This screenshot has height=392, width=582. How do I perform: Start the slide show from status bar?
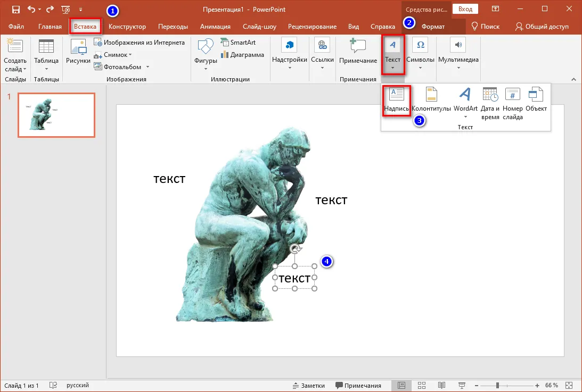click(462, 385)
